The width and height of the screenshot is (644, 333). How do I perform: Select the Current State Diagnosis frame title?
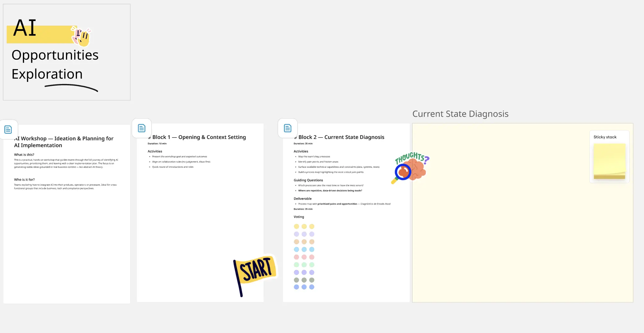point(460,114)
